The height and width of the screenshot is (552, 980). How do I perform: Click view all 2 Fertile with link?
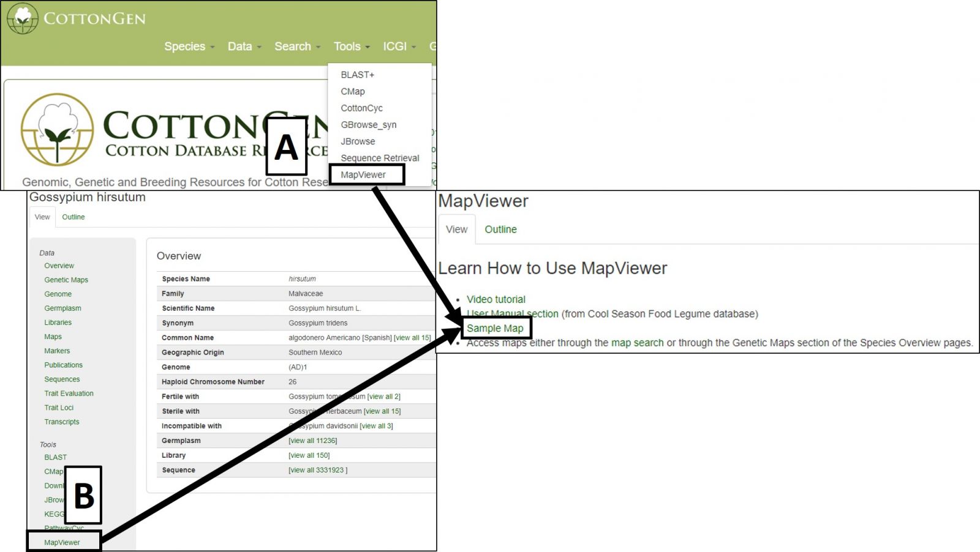[384, 397]
